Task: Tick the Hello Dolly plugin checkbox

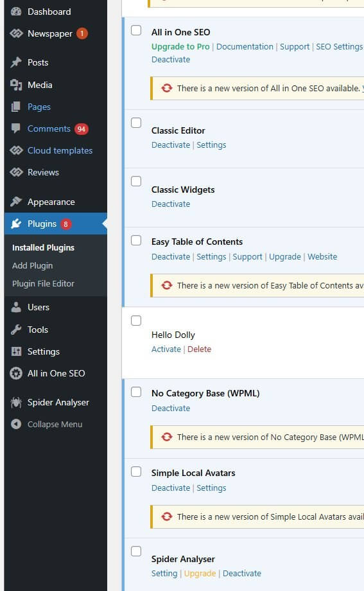Action: (136, 321)
